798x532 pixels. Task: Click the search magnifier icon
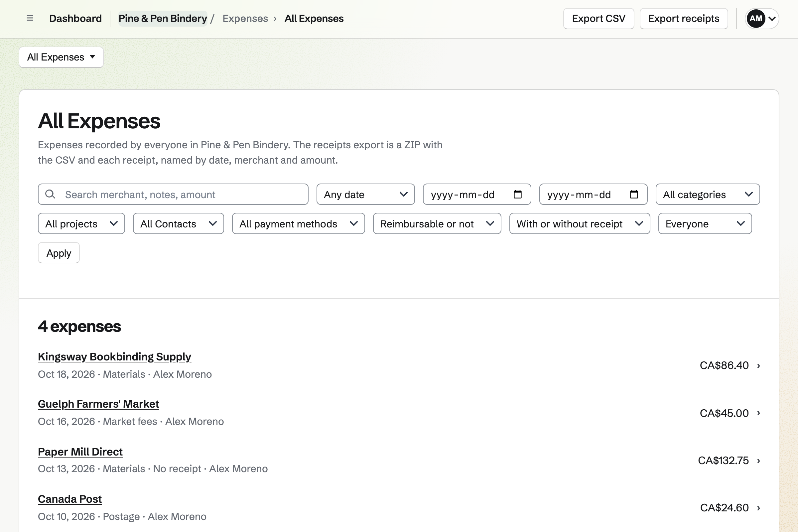(x=50, y=195)
